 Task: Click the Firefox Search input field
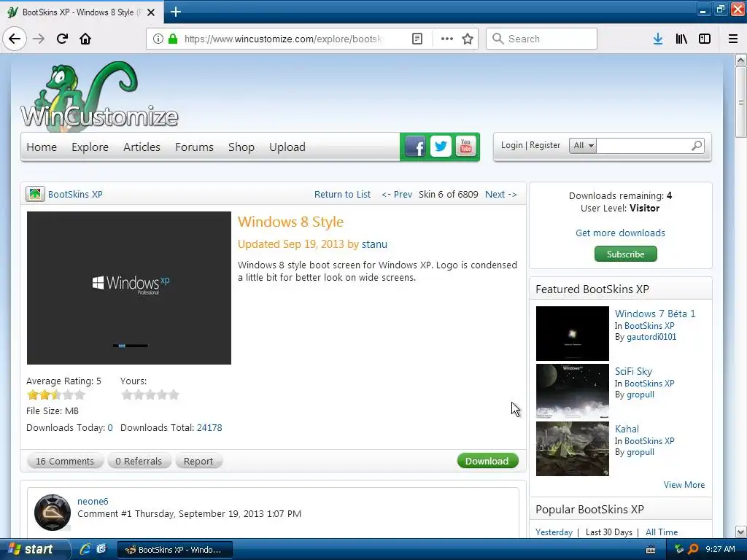click(542, 39)
